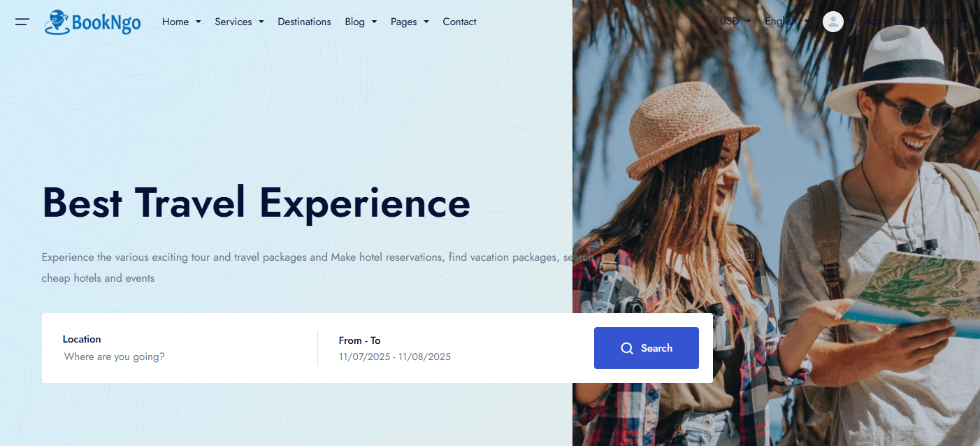This screenshot has width=980, height=446.
Task: Open the Blog dropdown menu
Action: click(x=361, y=22)
